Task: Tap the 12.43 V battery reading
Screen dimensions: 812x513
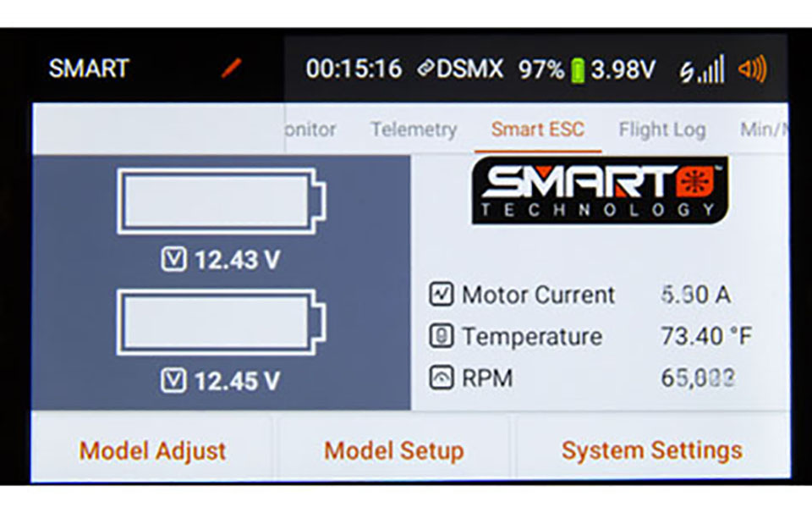Action: (237, 260)
